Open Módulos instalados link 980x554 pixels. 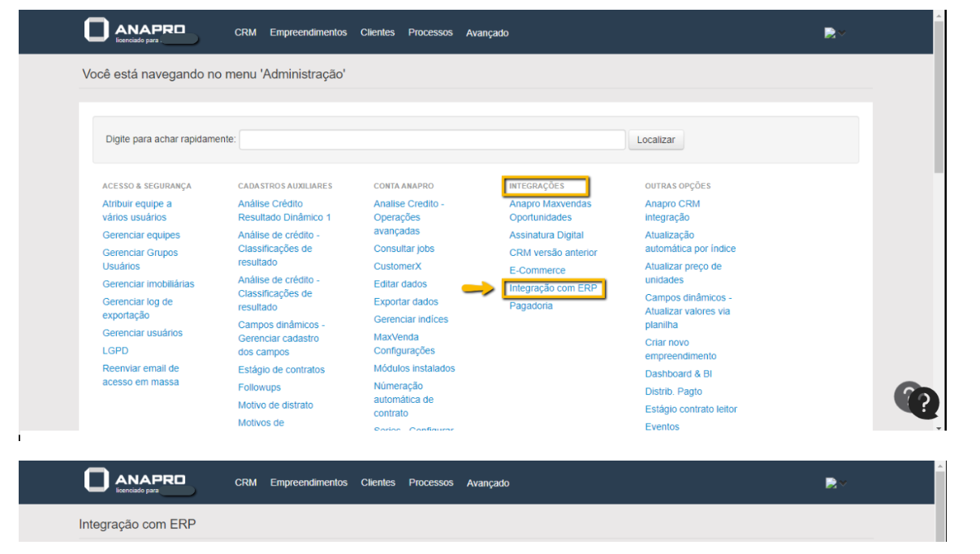pyautogui.click(x=414, y=369)
